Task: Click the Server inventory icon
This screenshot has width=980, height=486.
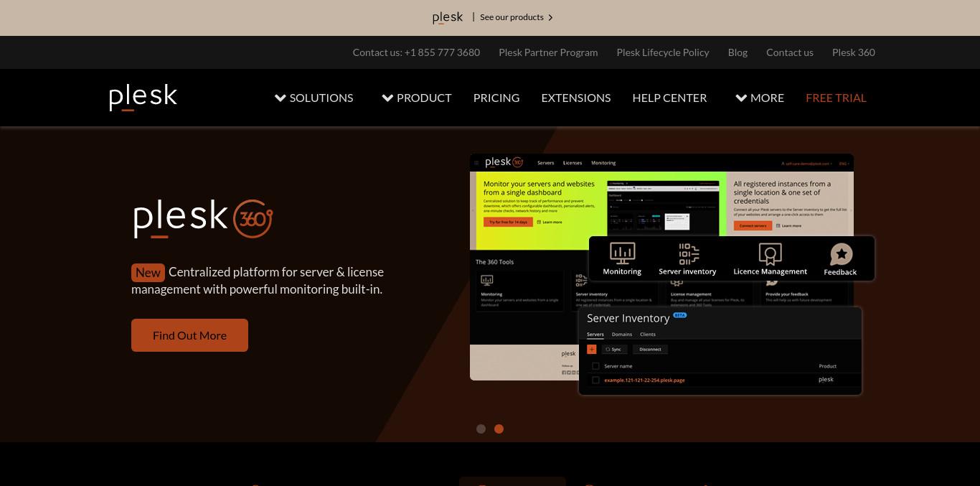Action: [688, 253]
